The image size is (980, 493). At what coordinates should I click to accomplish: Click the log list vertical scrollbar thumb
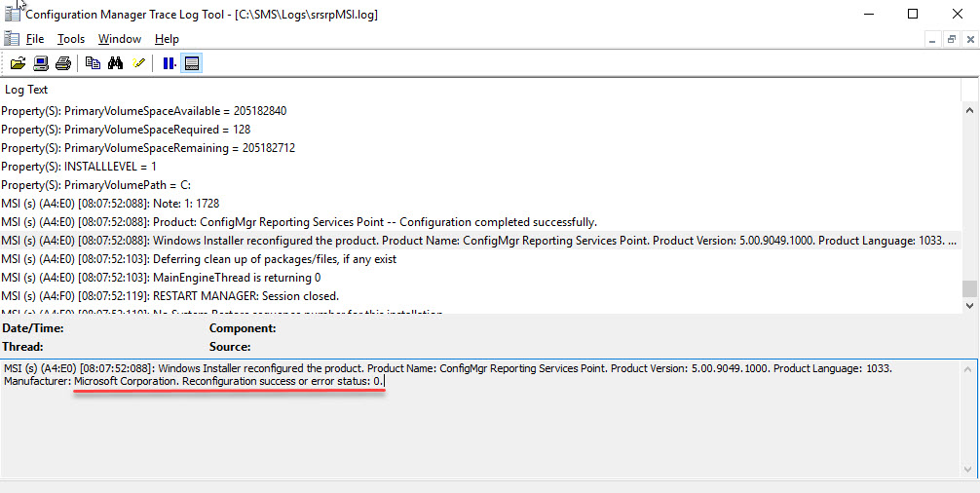(x=969, y=288)
